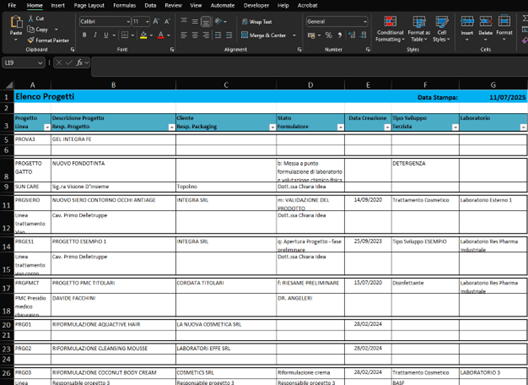The width and height of the screenshot is (528, 385).
Task: Open Cell Styles gallery
Action: [x=442, y=29]
